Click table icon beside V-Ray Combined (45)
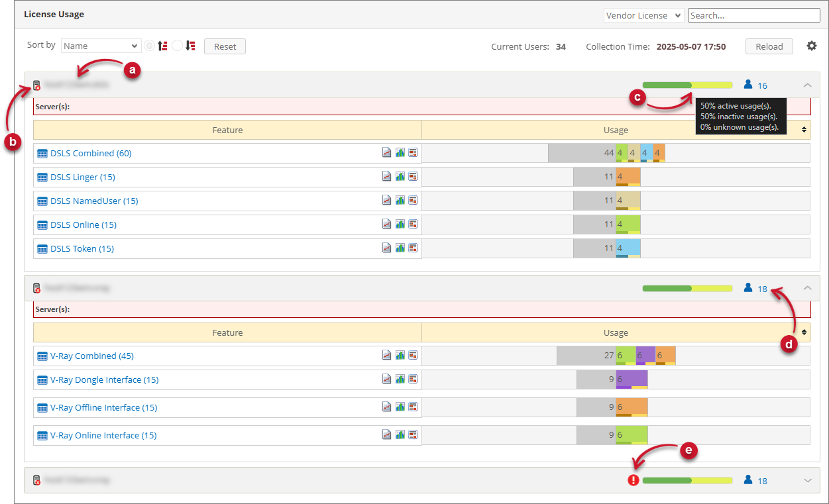This screenshot has height=504, width=829. pyautogui.click(x=42, y=356)
